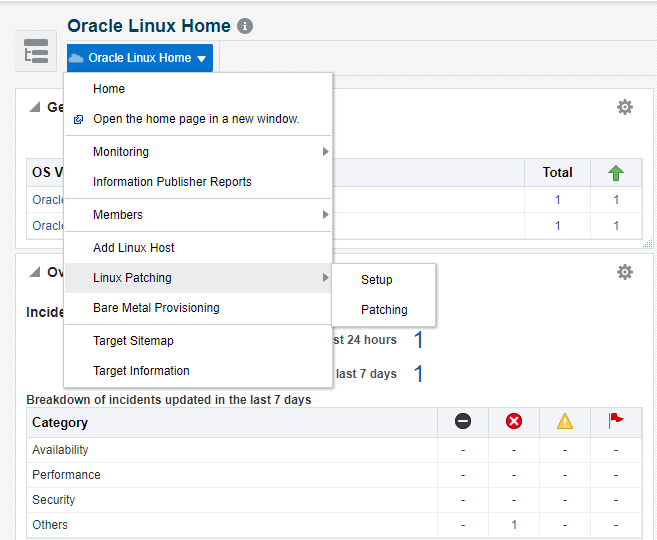Click the info icon beside Oracle Linux Home title
This screenshot has width=657, height=540.
pyautogui.click(x=246, y=27)
